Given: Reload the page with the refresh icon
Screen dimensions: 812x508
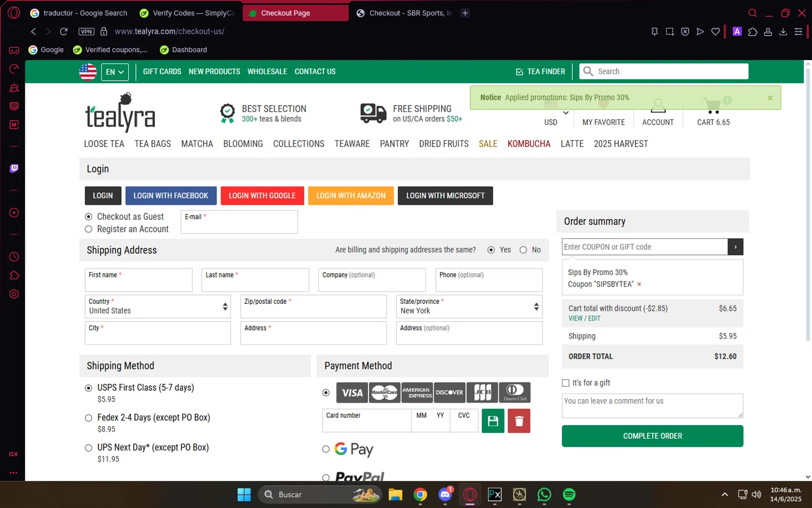Looking at the screenshot, I should tap(64, 31).
